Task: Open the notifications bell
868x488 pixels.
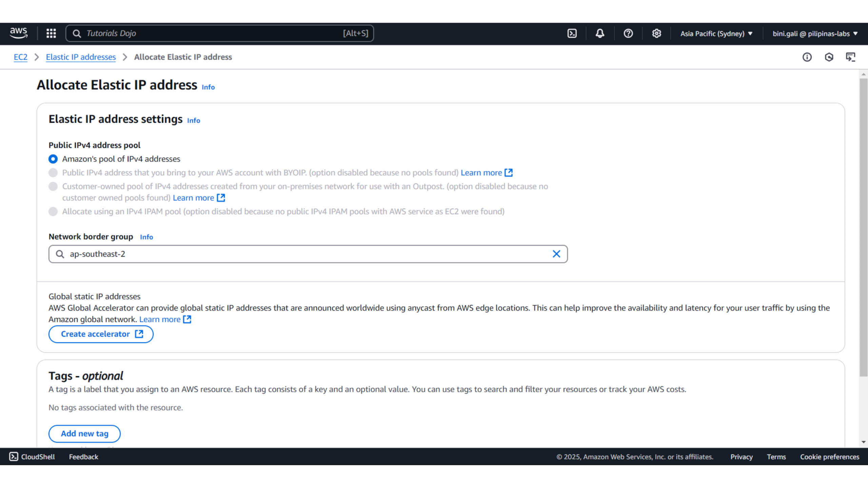Action: [600, 33]
